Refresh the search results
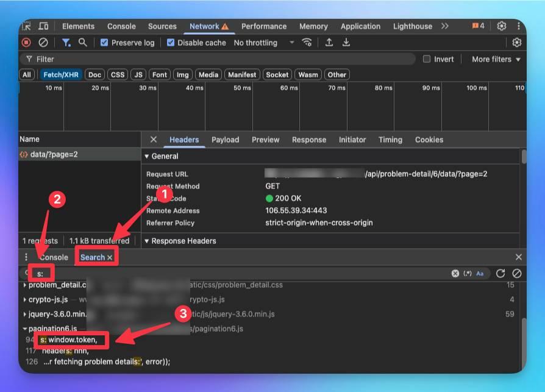545x392 pixels. click(500, 274)
